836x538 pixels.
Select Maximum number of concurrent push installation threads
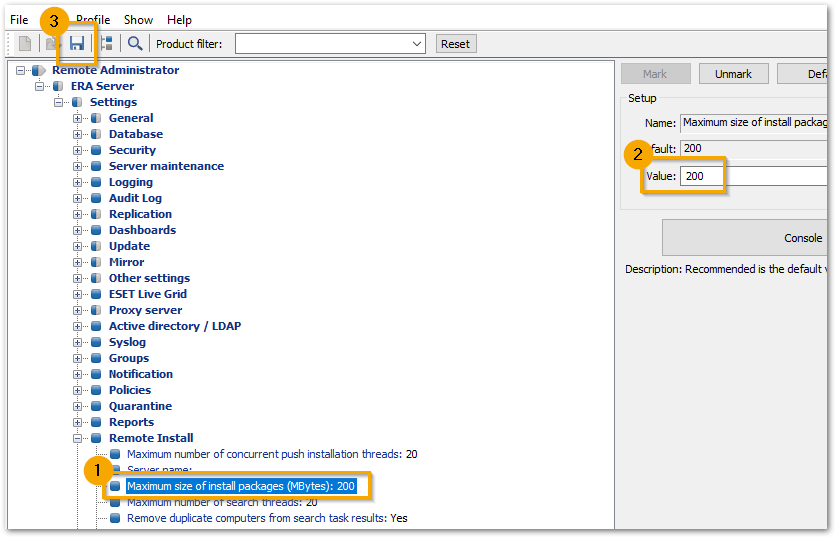pos(272,454)
